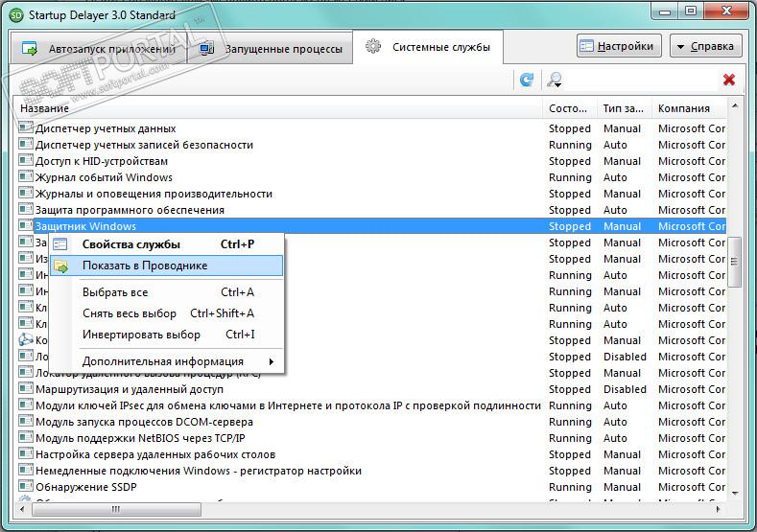Image resolution: width=757 pixels, height=532 pixels.
Task: Click the red X clear search icon
Action: coord(729,80)
